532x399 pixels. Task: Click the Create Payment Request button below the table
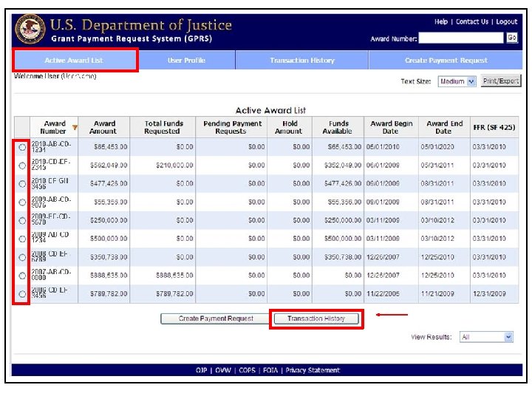216,318
